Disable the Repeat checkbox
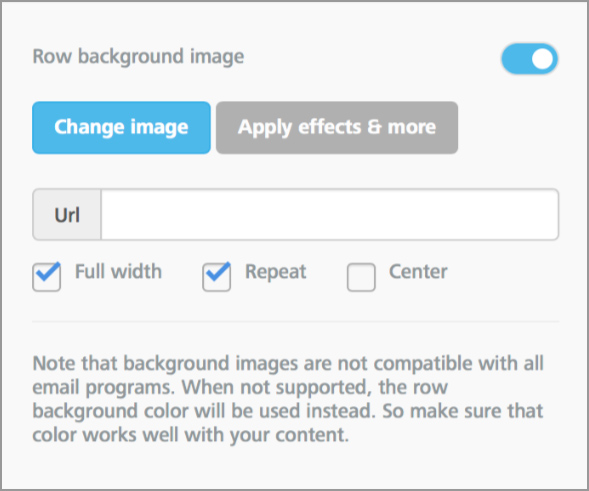 point(217,277)
